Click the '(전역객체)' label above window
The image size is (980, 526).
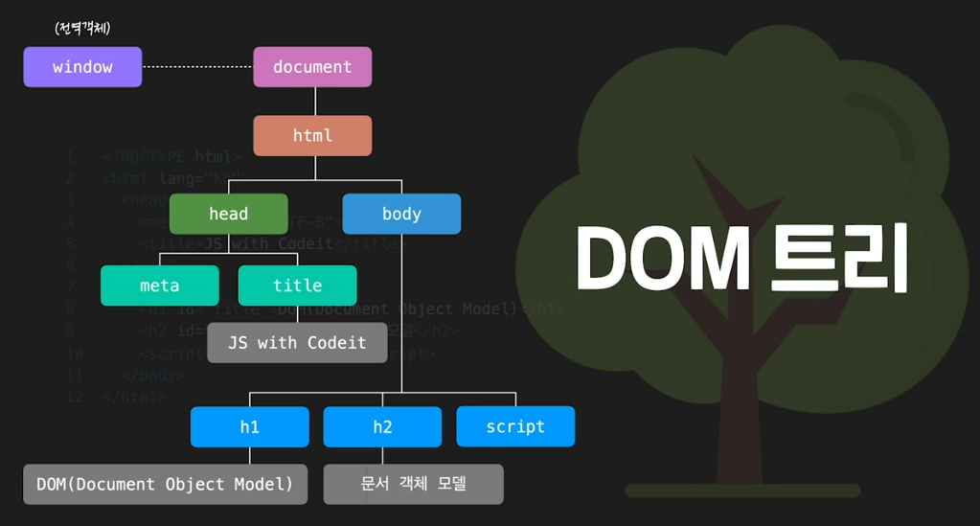pyautogui.click(x=82, y=28)
